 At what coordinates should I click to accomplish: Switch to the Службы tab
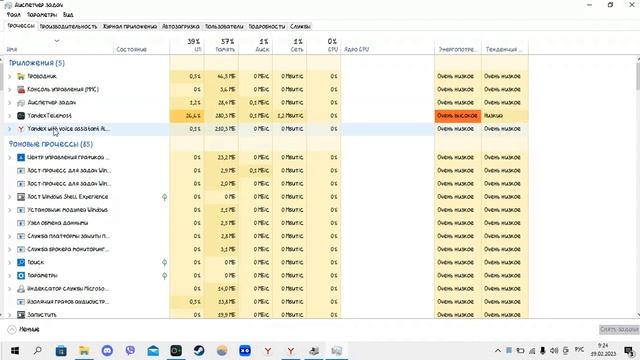coord(300,26)
